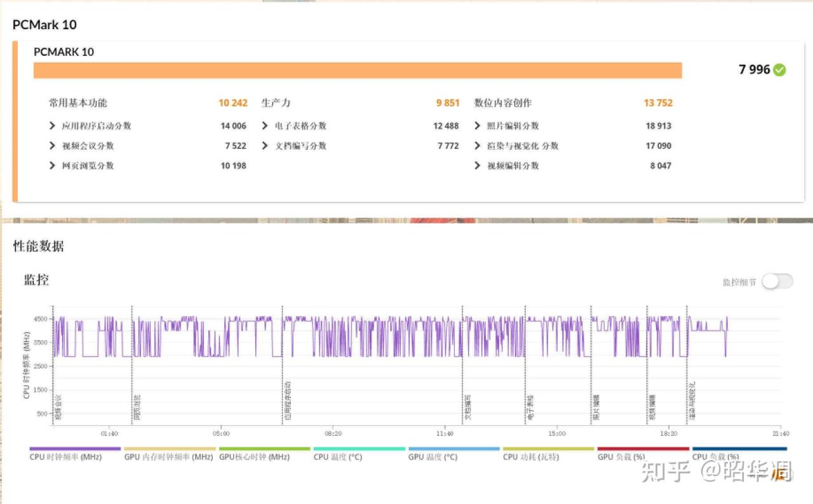Screen dimensions: 813x504
Task: Click the 01:40 time axis label
Action: tap(109, 434)
